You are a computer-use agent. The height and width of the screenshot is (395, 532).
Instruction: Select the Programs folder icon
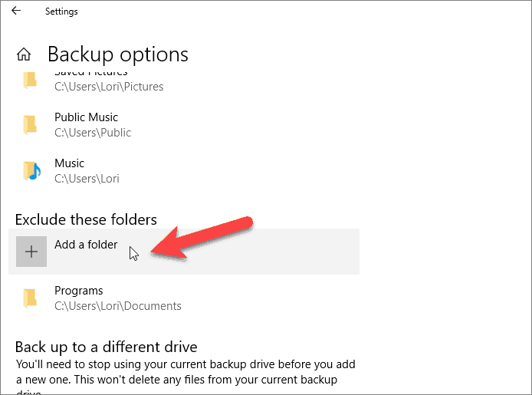30,298
